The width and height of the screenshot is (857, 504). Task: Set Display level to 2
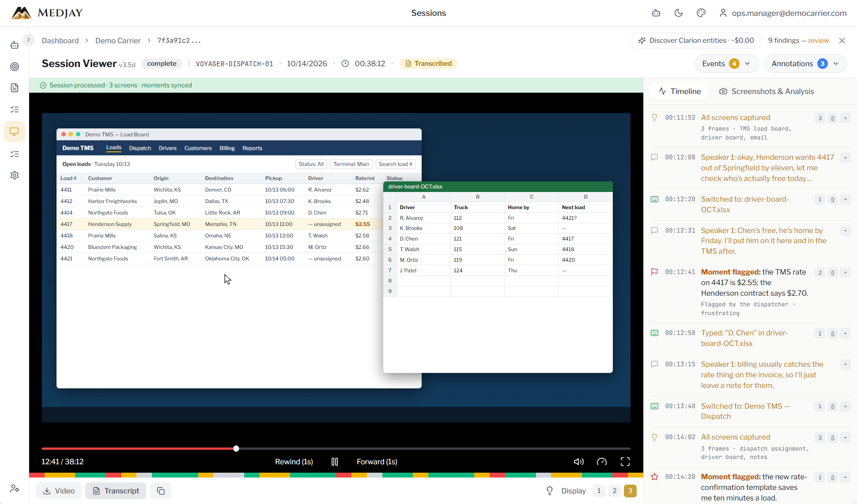[x=615, y=491]
